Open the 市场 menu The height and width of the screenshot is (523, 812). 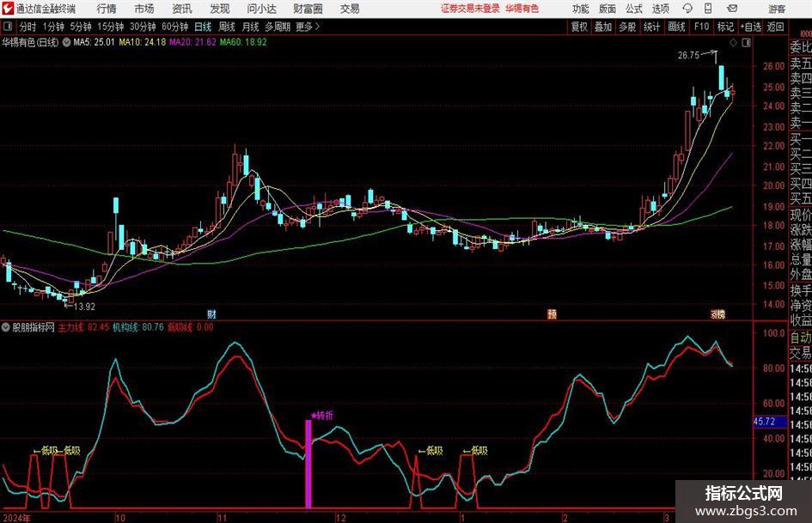pos(144,9)
